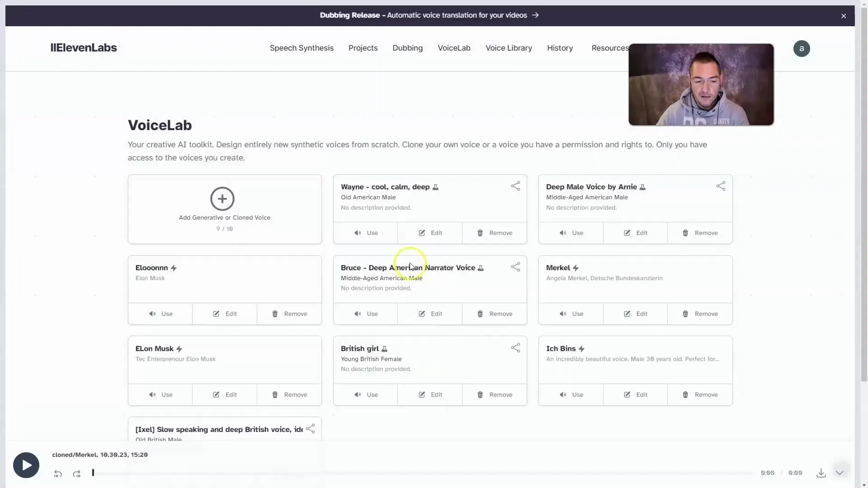Click the share icon for British girl voice
The width and height of the screenshot is (868, 488).
point(516,348)
